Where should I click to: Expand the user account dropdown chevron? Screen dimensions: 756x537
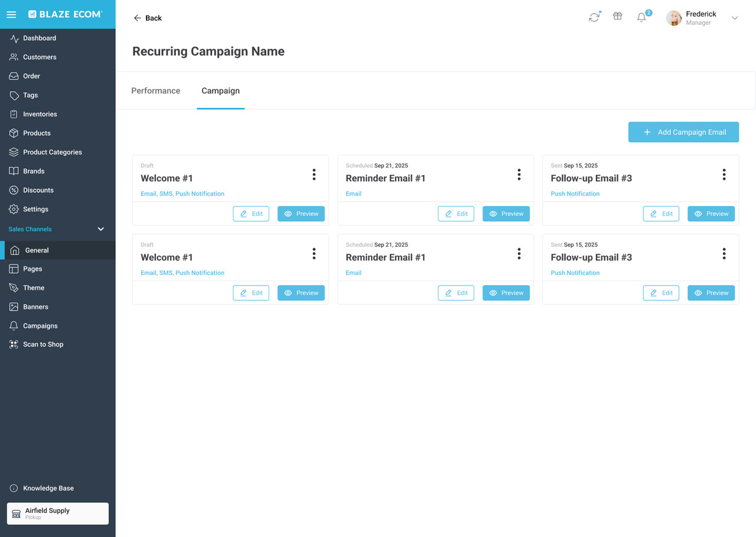(735, 18)
